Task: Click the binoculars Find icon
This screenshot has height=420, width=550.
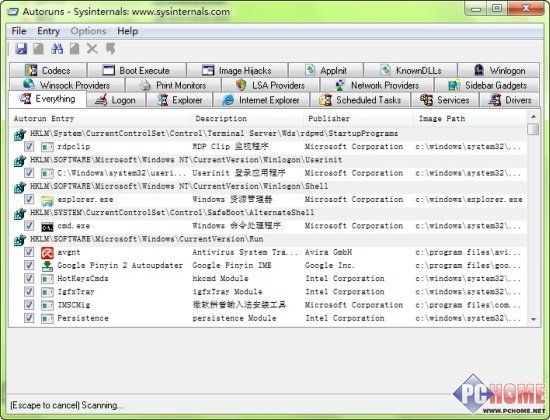Action: [x=57, y=49]
